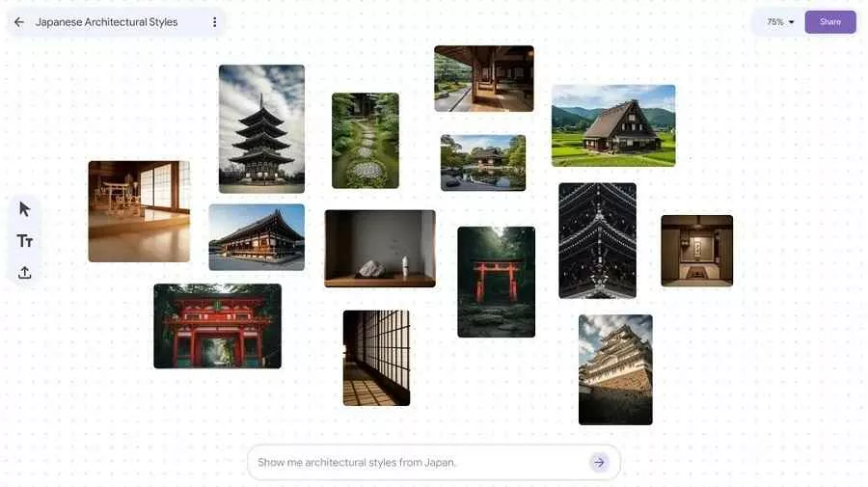Select the text tool
This screenshot has width=868, height=487.
(x=25, y=241)
